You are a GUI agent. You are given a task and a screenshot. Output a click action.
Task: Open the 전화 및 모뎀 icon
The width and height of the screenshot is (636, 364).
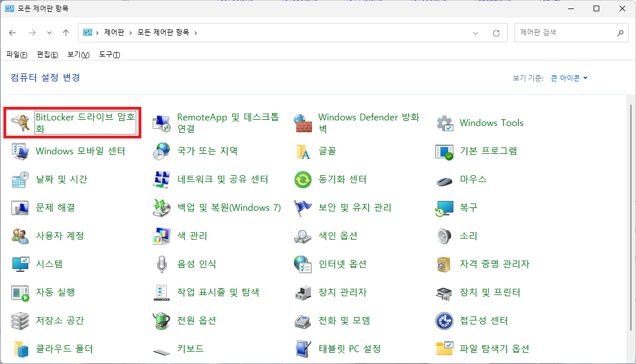tap(303, 321)
